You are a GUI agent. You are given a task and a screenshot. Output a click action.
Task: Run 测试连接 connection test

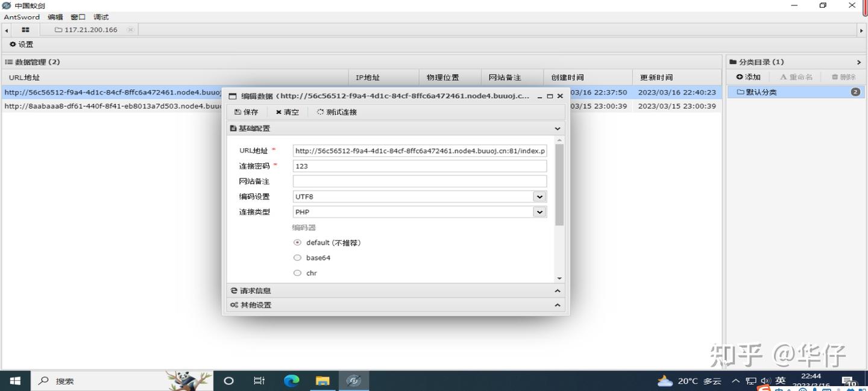337,112
